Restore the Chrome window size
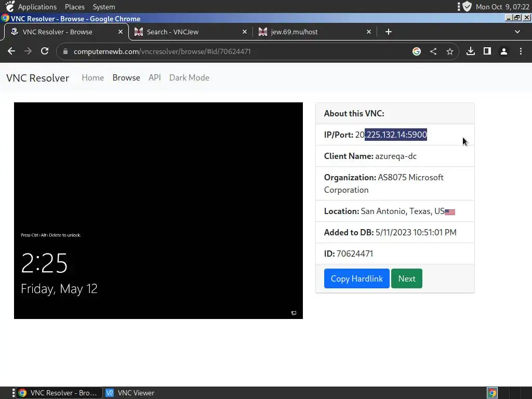Image resolution: width=532 pixels, height=399 pixels. coord(517,18)
